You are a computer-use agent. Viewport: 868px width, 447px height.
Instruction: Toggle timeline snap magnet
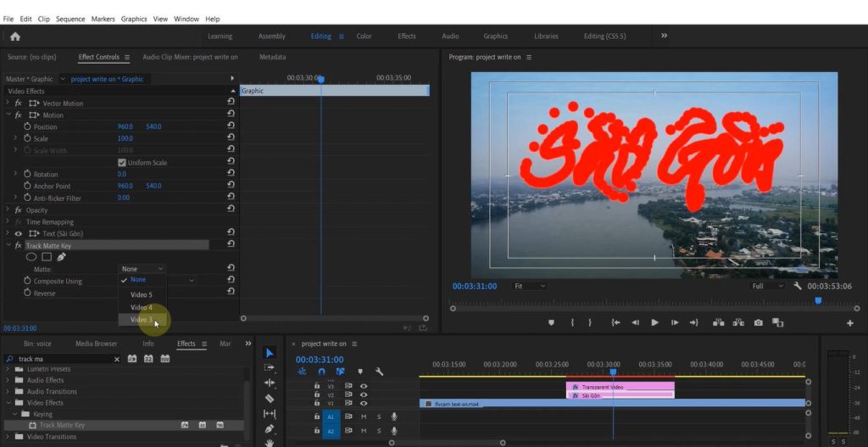pos(321,372)
